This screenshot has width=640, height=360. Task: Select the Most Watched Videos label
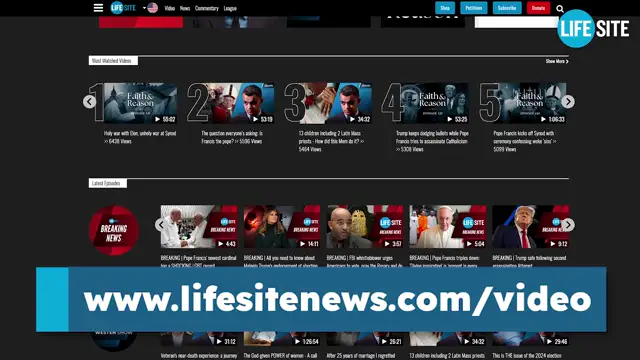tap(113, 61)
